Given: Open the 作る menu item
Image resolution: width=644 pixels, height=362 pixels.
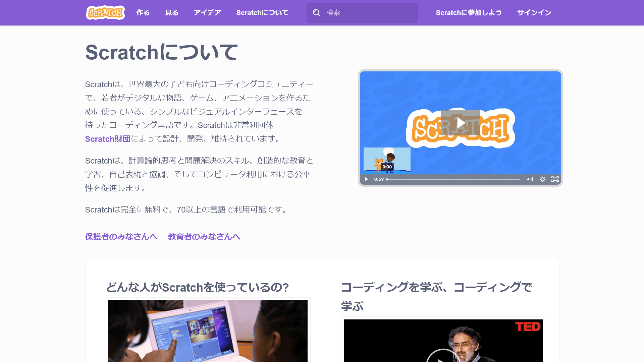Looking at the screenshot, I should [x=143, y=13].
